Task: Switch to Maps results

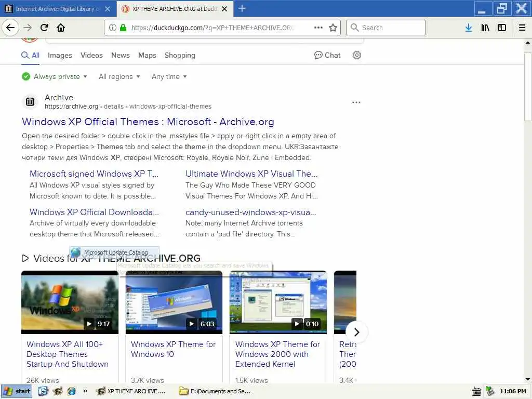Action: tap(147, 55)
